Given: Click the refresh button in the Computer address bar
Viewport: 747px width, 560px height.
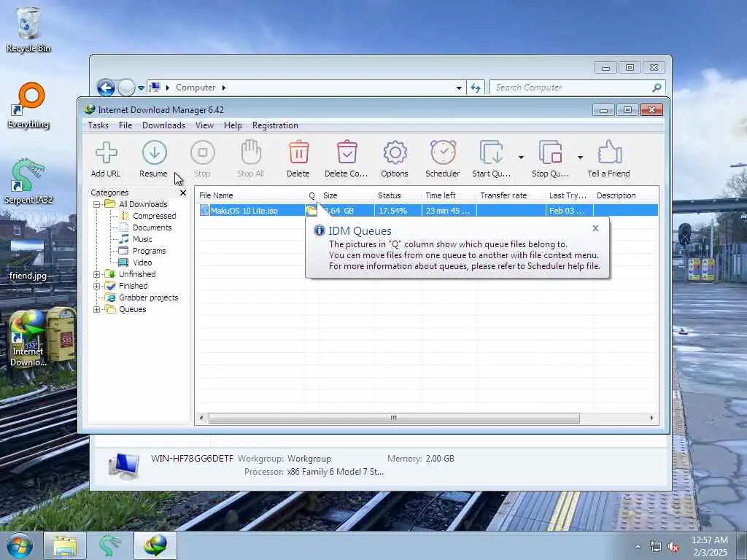Looking at the screenshot, I should (476, 87).
